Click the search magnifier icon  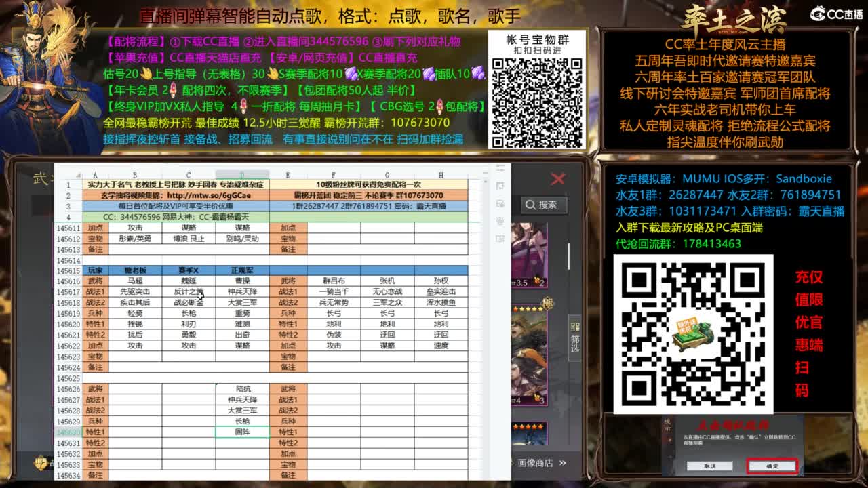531,204
